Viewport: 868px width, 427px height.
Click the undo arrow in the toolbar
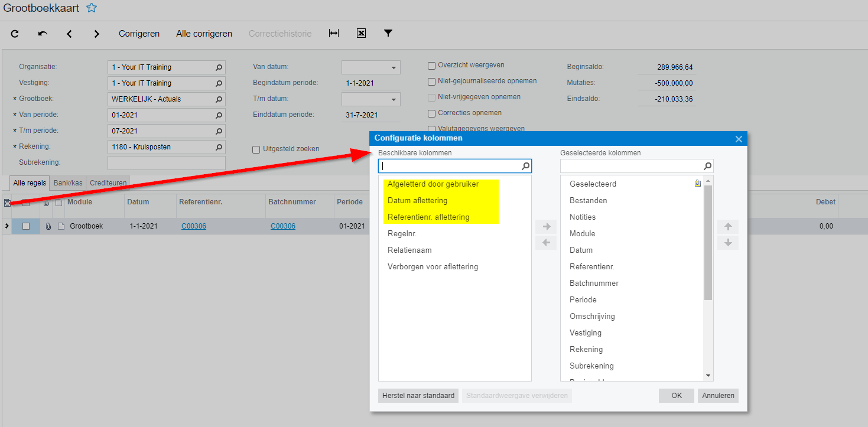[43, 34]
